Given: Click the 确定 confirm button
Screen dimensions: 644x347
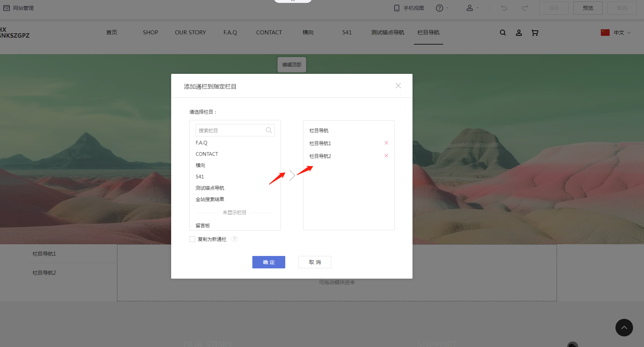Looking at the screenshot, I should (268, 262).
